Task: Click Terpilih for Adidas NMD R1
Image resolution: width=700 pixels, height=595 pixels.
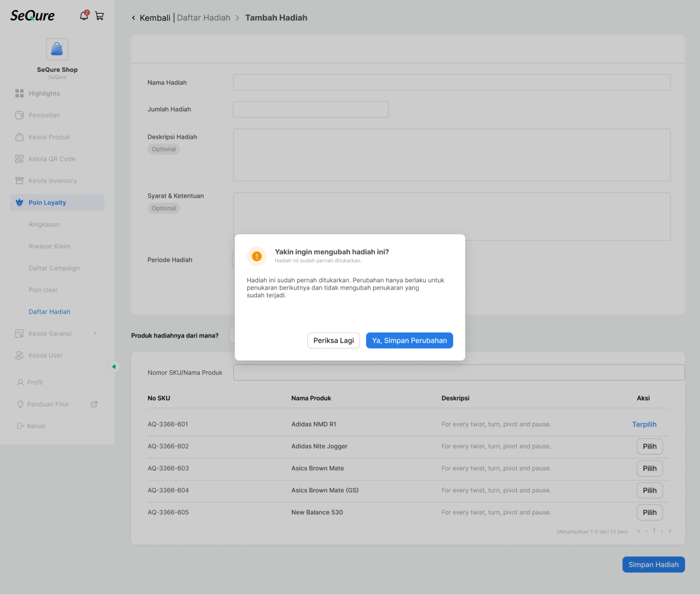Action: (x=644, y=425)
